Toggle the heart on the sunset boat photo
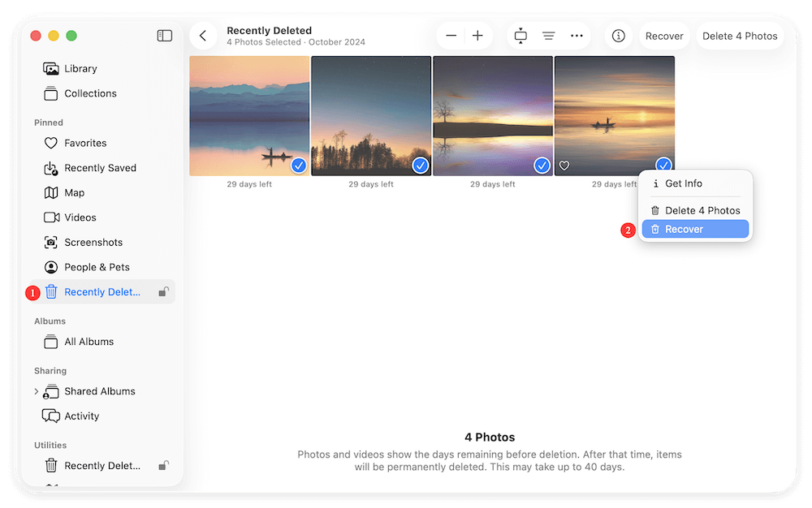 pyautogui.click(x=564, y=166)
